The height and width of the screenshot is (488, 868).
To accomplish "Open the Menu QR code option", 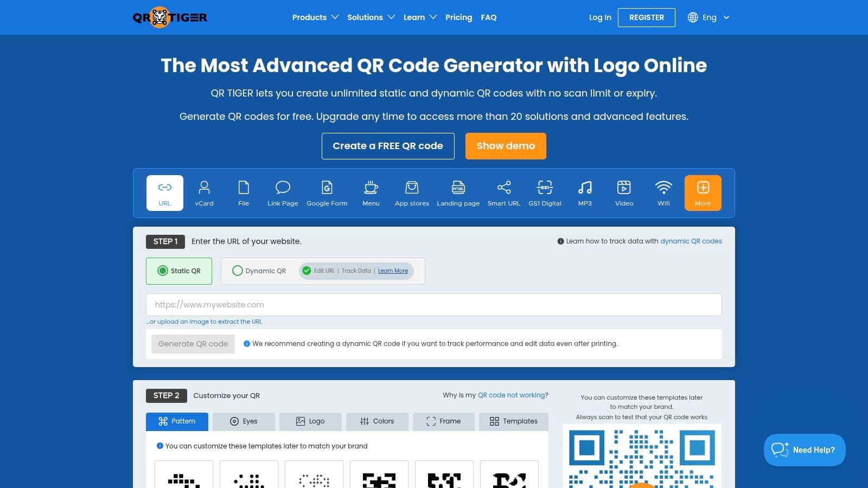I will 371,192.
